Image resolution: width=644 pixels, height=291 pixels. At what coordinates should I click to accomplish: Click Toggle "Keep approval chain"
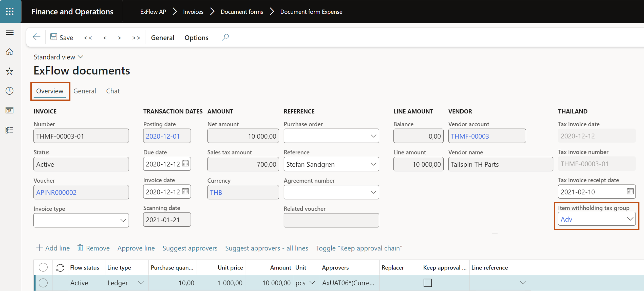359,248
